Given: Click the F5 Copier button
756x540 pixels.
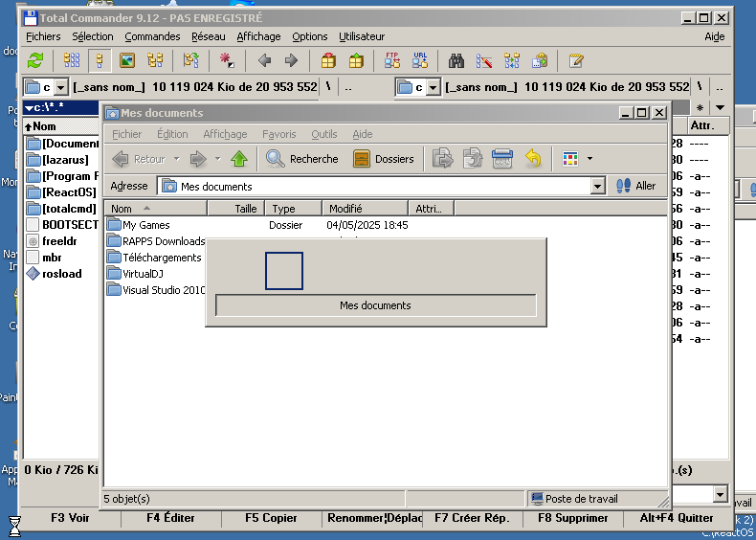Looking at the screenshot, I should 271,518.
